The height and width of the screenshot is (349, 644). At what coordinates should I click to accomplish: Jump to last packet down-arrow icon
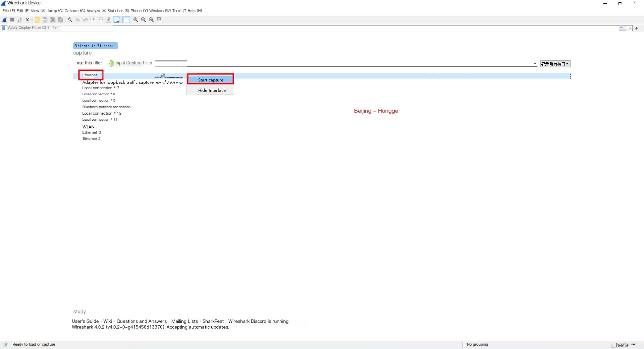pyautogui.click(x=109, y=20)
